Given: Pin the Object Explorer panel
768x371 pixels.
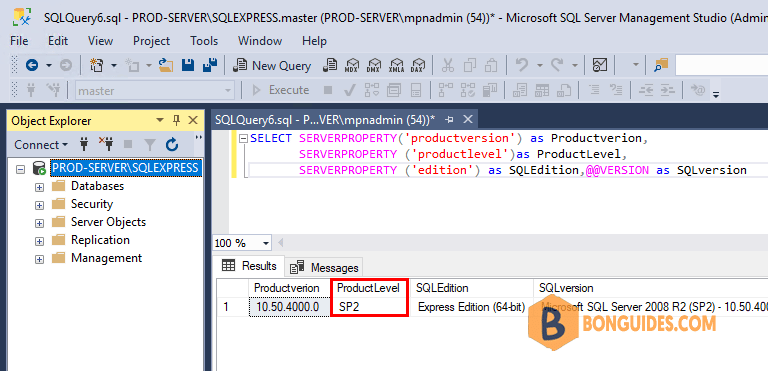Looking at the screenshot, I should click(176, 120).
